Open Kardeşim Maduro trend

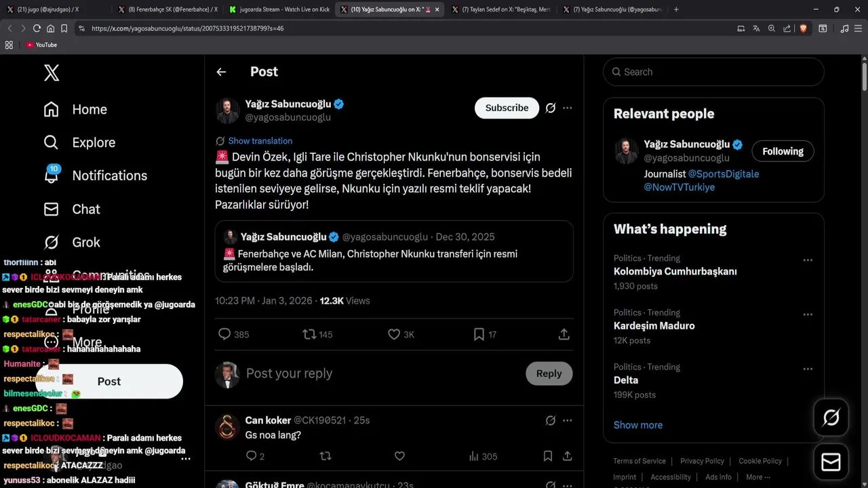654,326
